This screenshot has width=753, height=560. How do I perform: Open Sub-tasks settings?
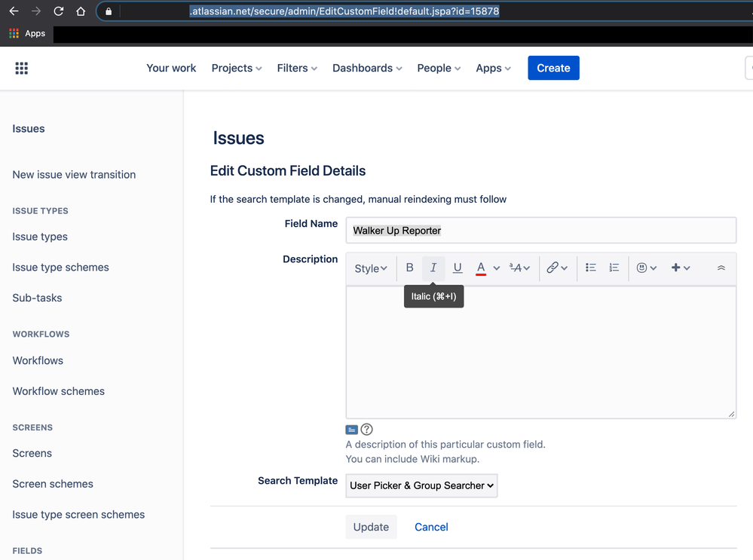tap(37, 298)
